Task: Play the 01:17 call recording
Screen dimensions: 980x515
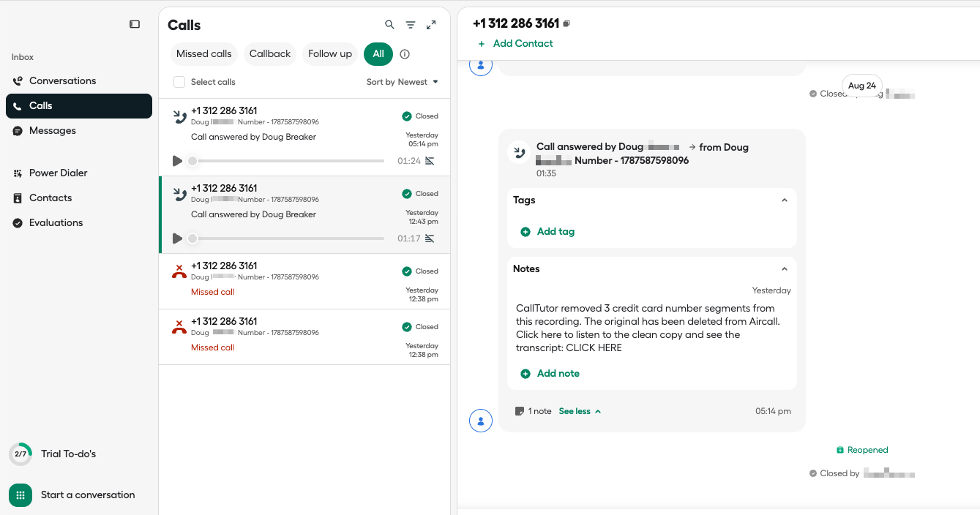Action: [x=177, y=238]
